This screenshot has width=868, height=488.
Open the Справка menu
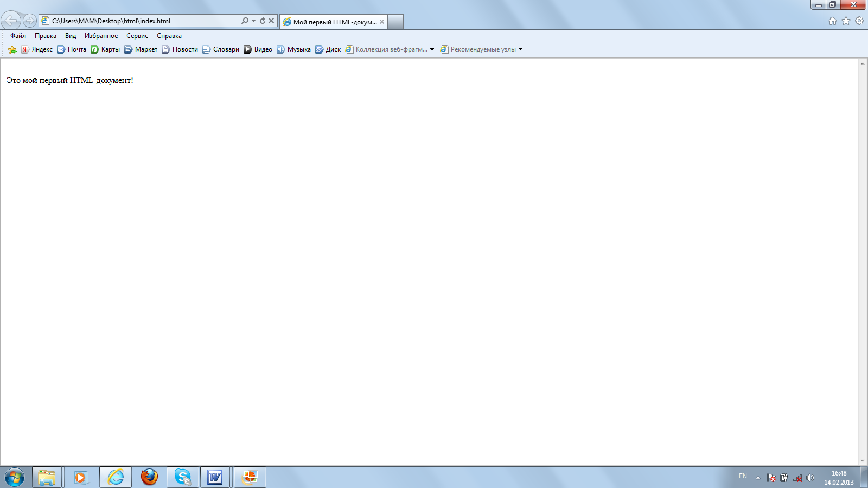169,36
